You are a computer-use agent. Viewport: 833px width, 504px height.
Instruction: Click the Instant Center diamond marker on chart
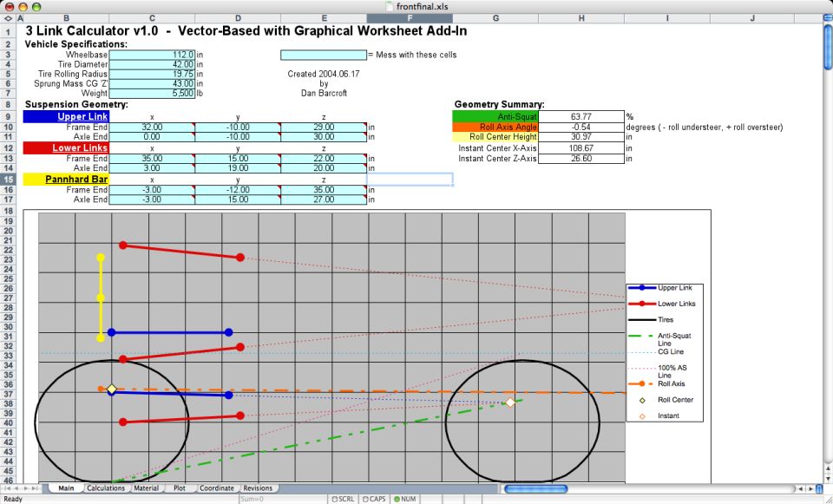pyautogui.click(x=510, y=403)
